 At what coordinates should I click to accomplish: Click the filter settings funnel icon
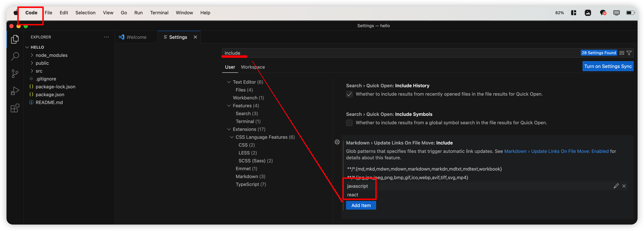pos(629,53)
